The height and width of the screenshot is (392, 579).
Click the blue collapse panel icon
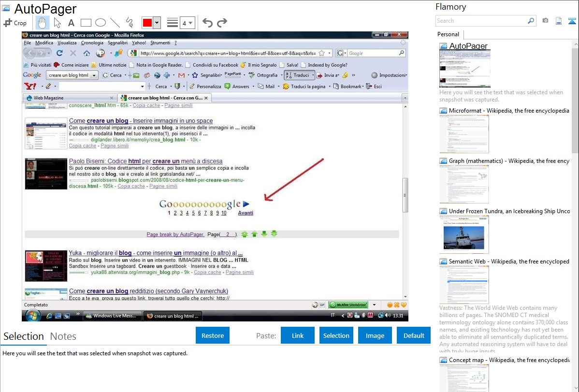(x=572, y=21)
